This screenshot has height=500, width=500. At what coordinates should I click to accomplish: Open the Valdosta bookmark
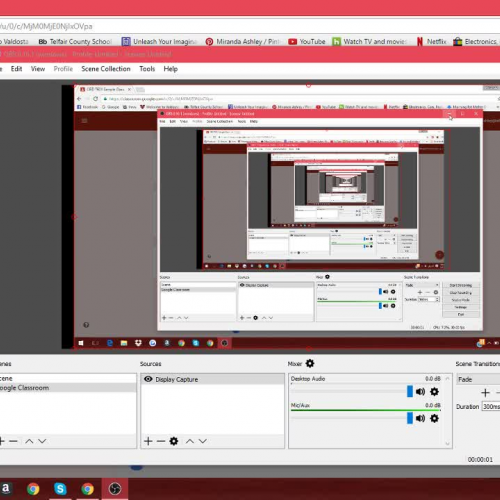click(x=14, y=42)
